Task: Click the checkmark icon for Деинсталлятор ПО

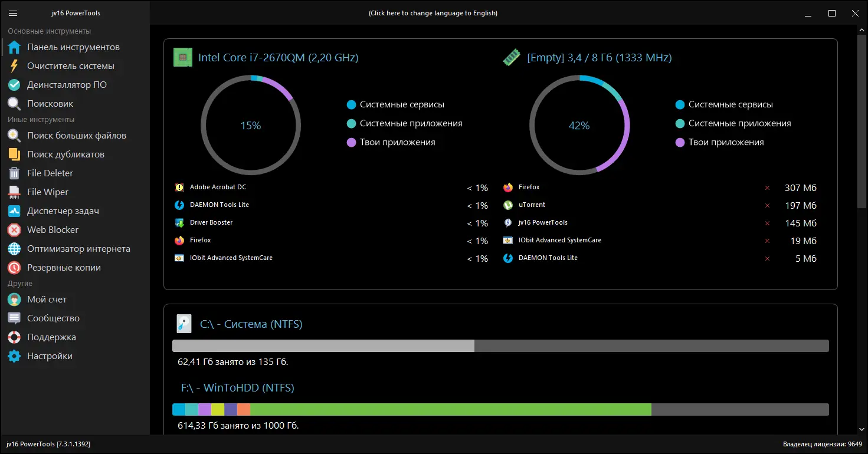Action: 14,85
